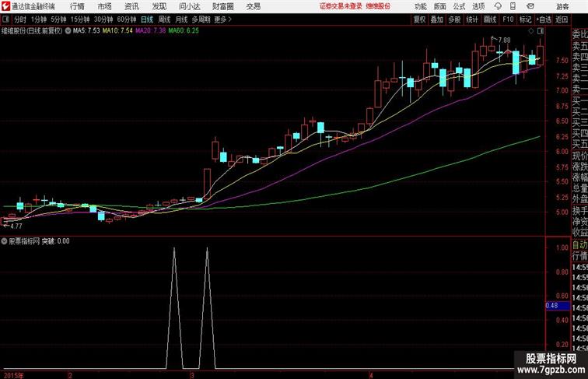The height and width of the screenshot is (379, 588).
Task: Open the 发现 menu
Action: pyautogui.click(x=159, y=6)
